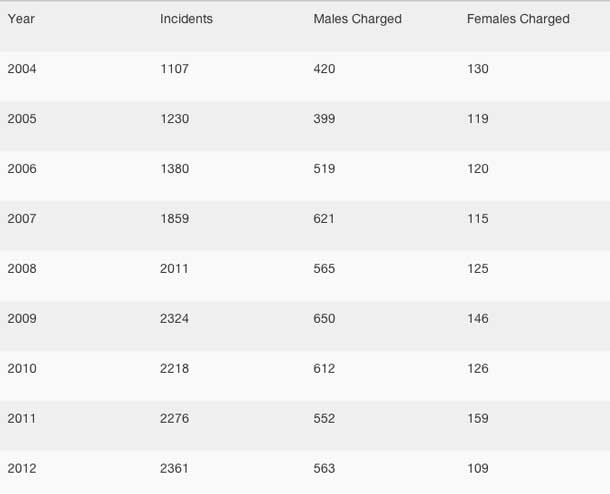Select the males charged value 399
This screenshot has height=494, width=610.
[x=324, y=119]
